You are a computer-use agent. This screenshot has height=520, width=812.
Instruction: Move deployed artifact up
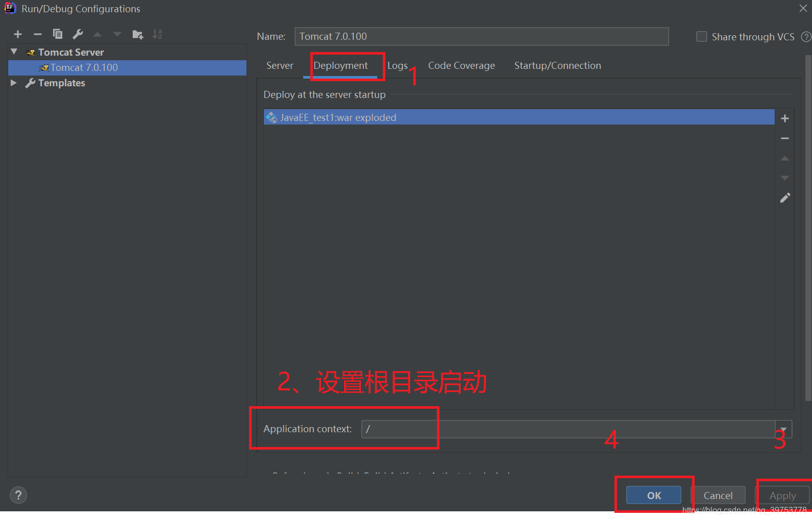(785, 158)
